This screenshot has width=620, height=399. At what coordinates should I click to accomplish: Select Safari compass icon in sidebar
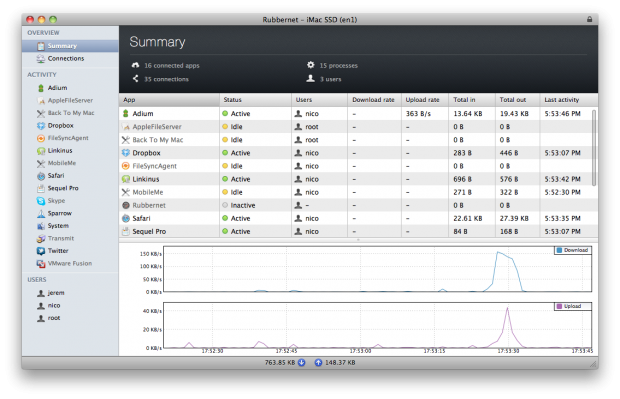(41, 176)
